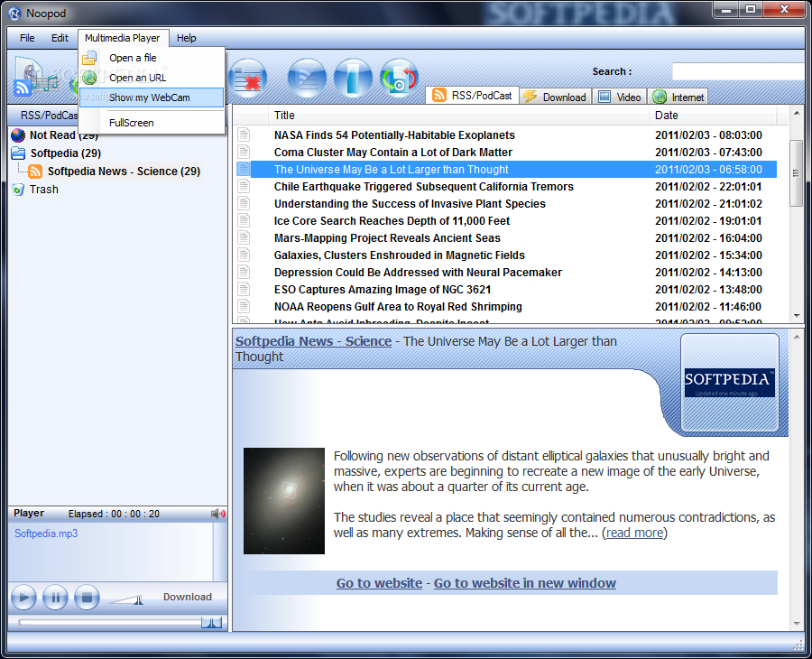Open the File menu
The image size is (812, 659).
27,38
